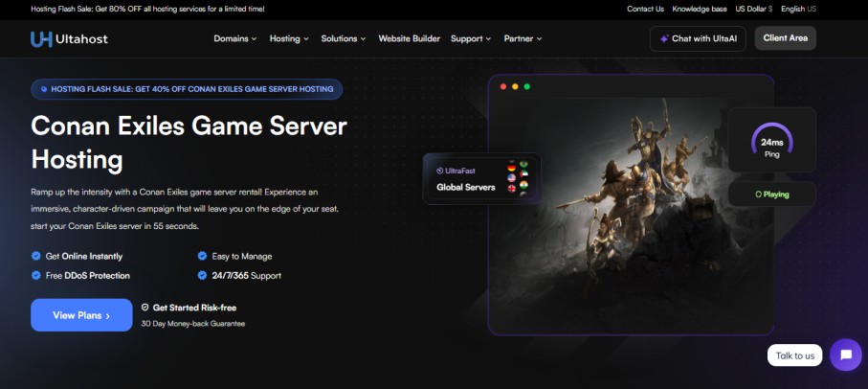Click the red dot in mock window
The height and width of the screenshot is (389, 868).
[503, 87]
